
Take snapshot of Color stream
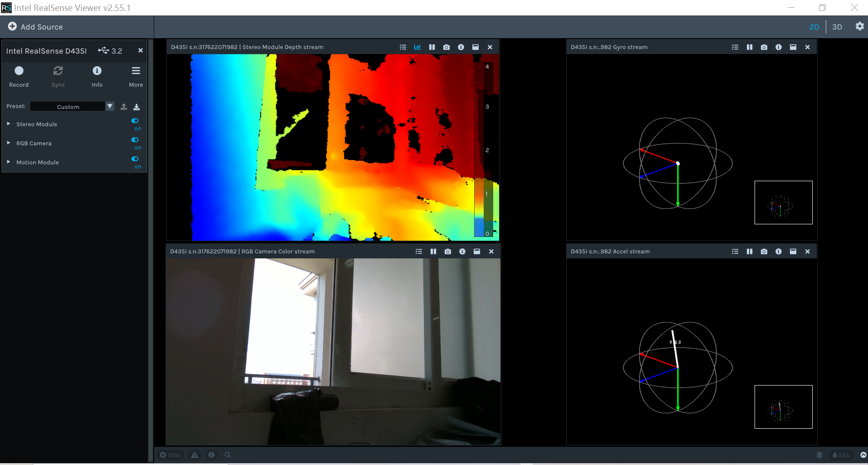click(x=448, y=252)
